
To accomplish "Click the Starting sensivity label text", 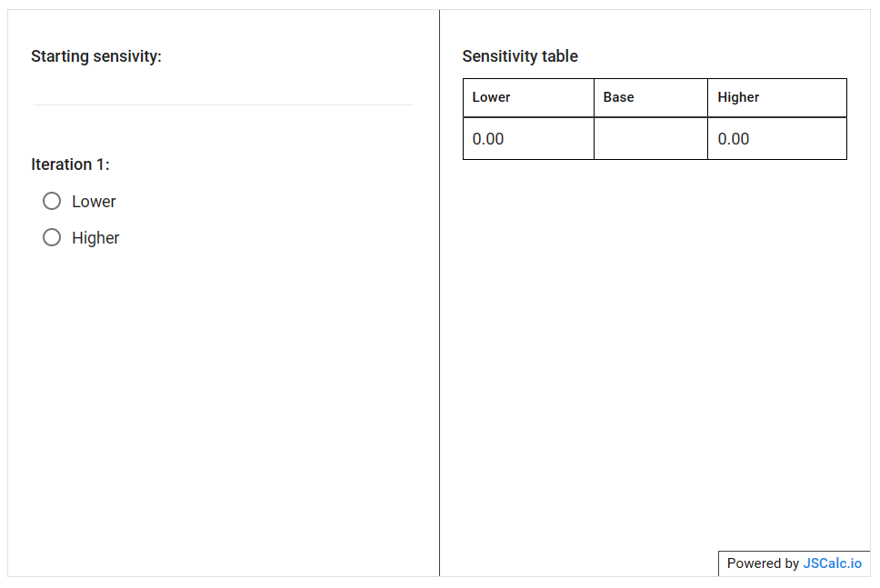I will pyautogui.click(x=96, y=56).
